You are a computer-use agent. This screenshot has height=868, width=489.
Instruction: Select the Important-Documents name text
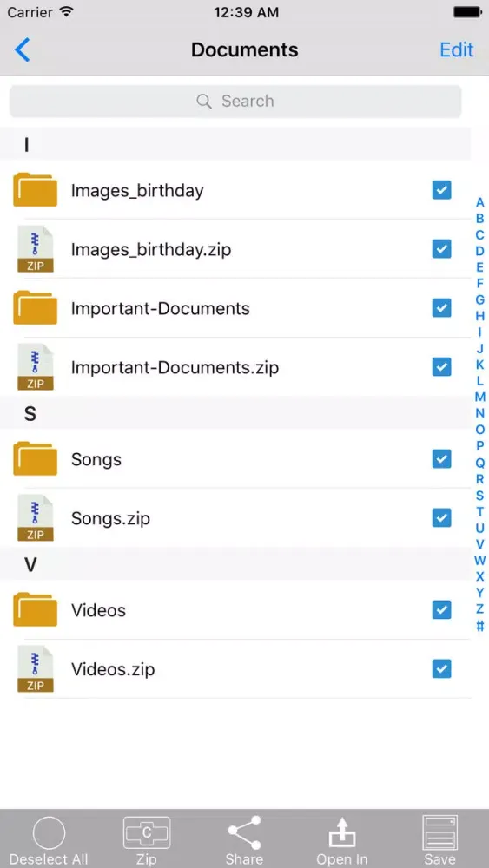coord(161,308)
